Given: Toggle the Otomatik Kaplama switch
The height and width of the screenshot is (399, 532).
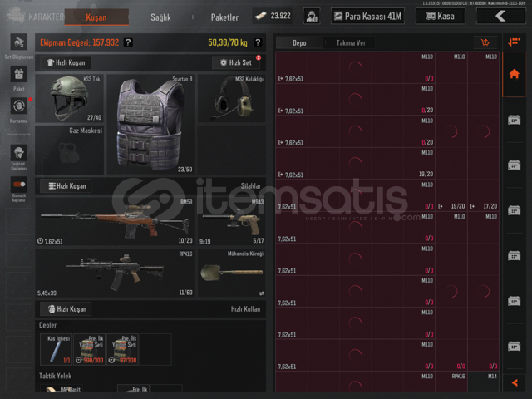Looking at the screenshot, I should tap(19, 185).
